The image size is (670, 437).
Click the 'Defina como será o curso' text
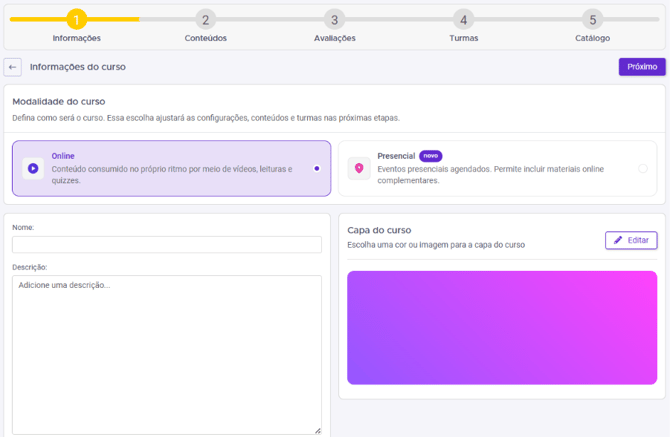pos(206,118)
